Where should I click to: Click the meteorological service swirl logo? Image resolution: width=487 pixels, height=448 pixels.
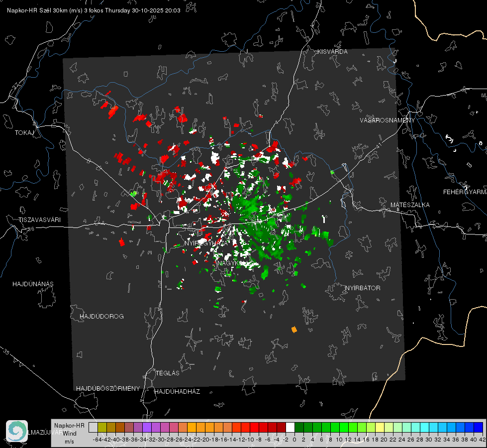point(17,431)
